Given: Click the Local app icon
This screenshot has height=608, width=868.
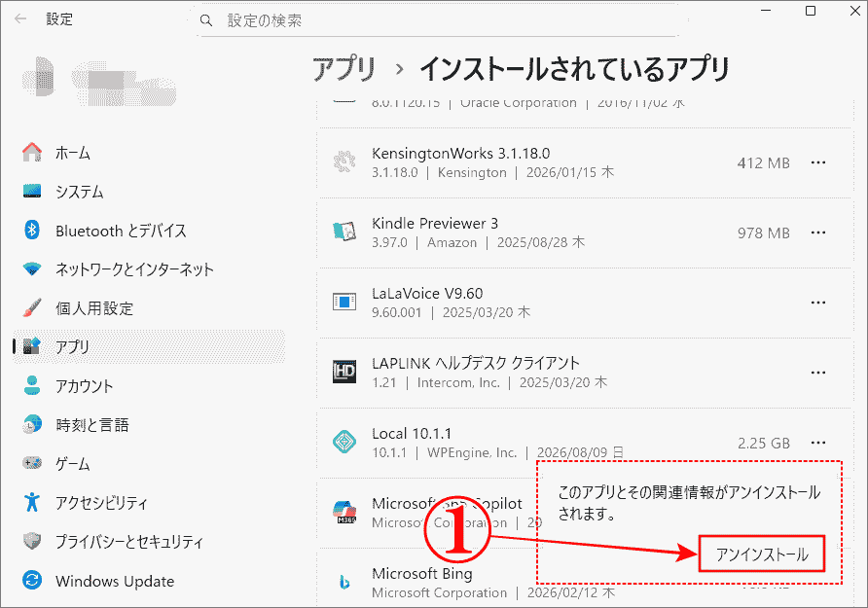Looking at the screenshot, I should [344, 442].
